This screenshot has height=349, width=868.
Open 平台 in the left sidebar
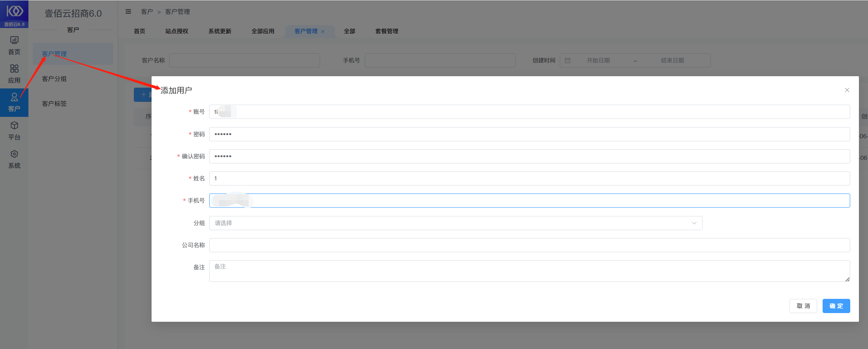[14, 131]
